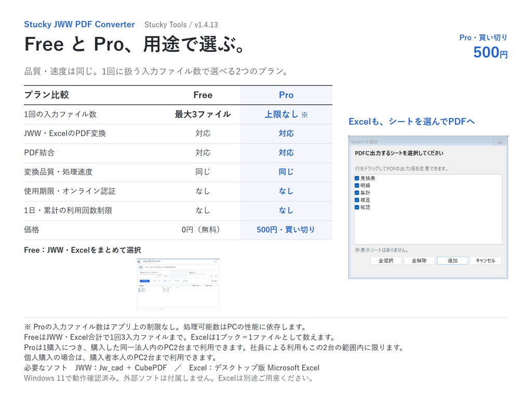Screen dimensions: 532x399
Task: Click the 全選択 button
Action: click(x=386, y=261)
